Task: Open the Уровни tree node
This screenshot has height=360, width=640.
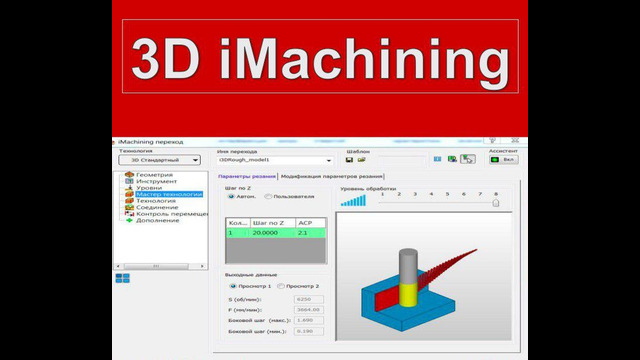Action: tap(149, 188)
